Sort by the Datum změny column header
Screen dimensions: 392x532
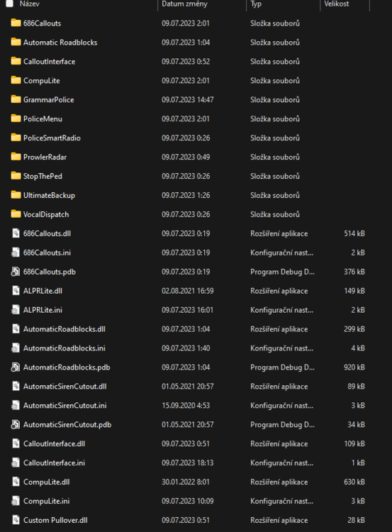[x=184, y=4]
